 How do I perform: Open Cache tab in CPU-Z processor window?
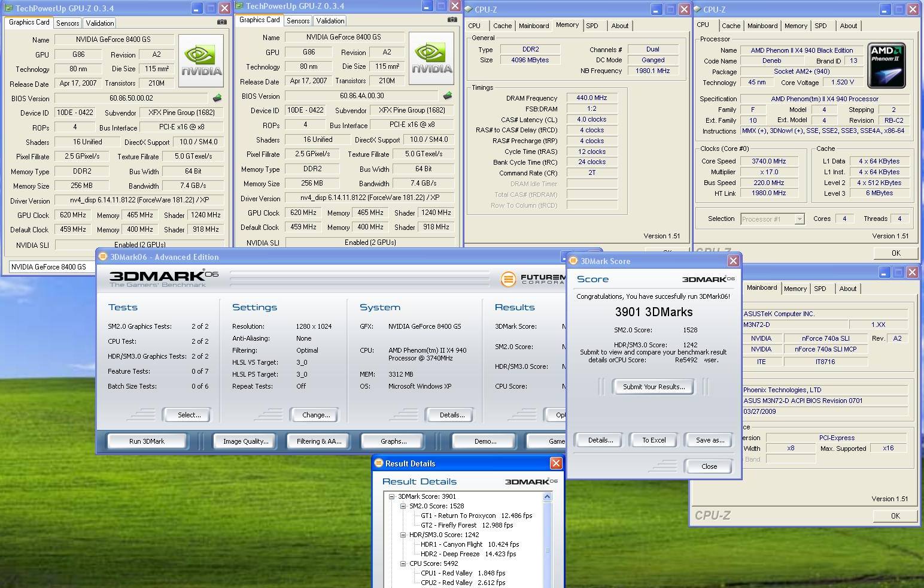731,26
